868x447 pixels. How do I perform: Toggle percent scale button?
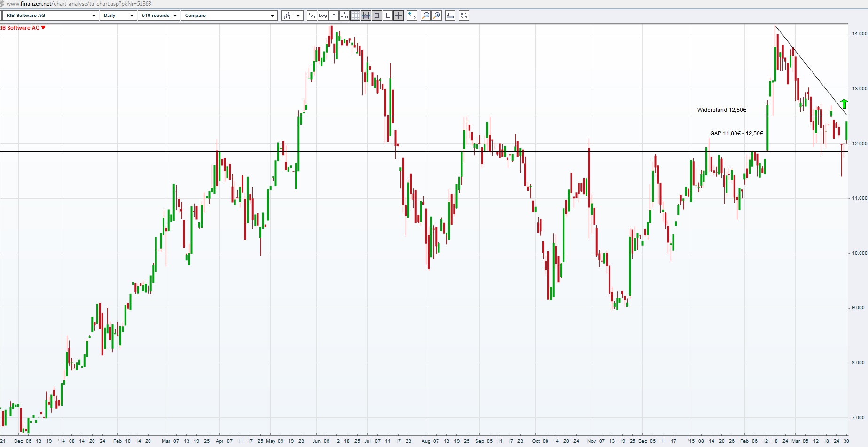click(312, 16)
